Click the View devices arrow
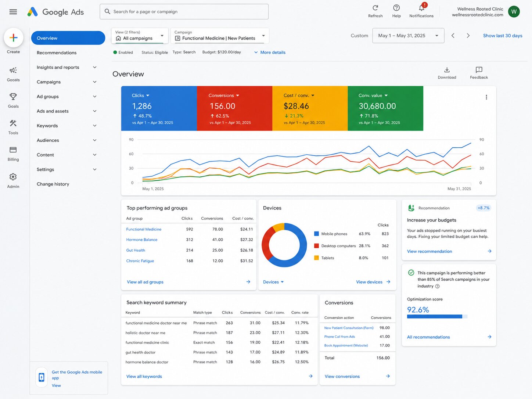The image size is (532, 399). pyautogui.click(x=388, y=282)
